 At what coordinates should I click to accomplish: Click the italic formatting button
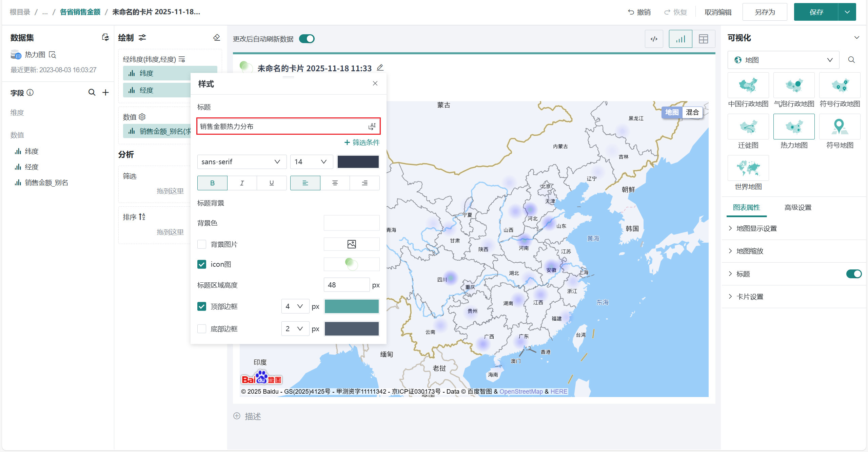click(242, 183)
